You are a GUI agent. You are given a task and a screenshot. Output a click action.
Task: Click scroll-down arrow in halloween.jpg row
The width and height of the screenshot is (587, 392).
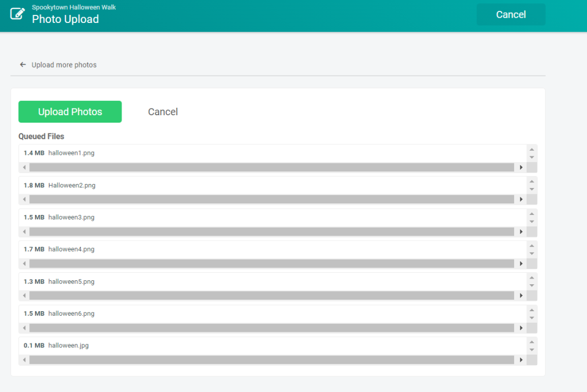click(x=531, y=350)
